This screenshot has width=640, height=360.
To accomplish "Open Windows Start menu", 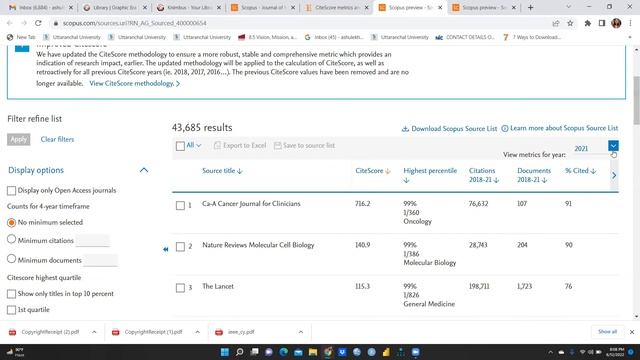I will [224, 352].
